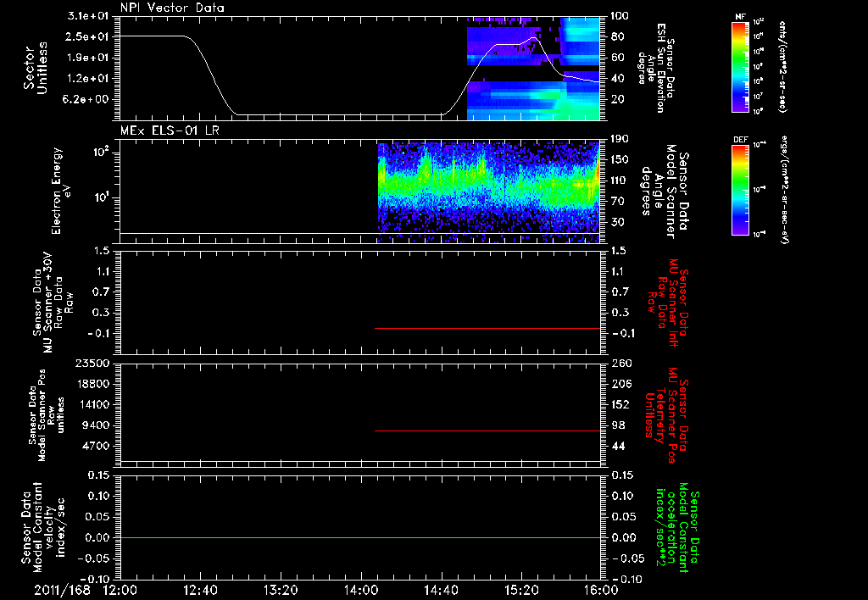Click the red 'MU Scanner Pos Telemetry' label
The image size is (868, 600).
(666, 415)
